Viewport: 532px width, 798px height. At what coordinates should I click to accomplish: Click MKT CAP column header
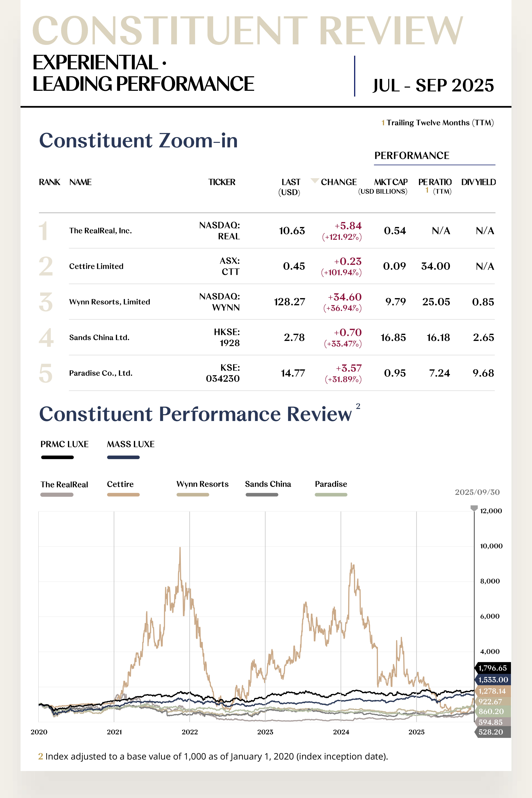390,182
